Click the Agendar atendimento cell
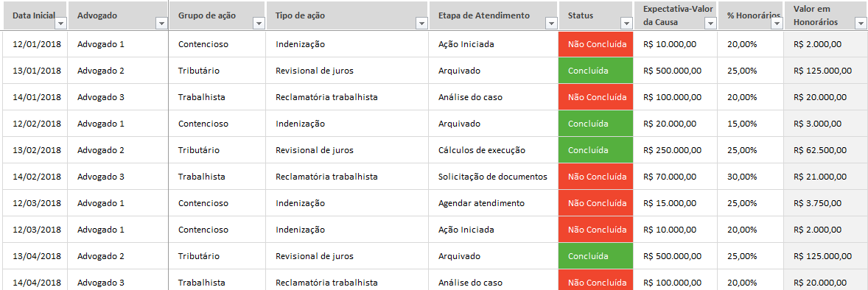 tap(494, 204)
